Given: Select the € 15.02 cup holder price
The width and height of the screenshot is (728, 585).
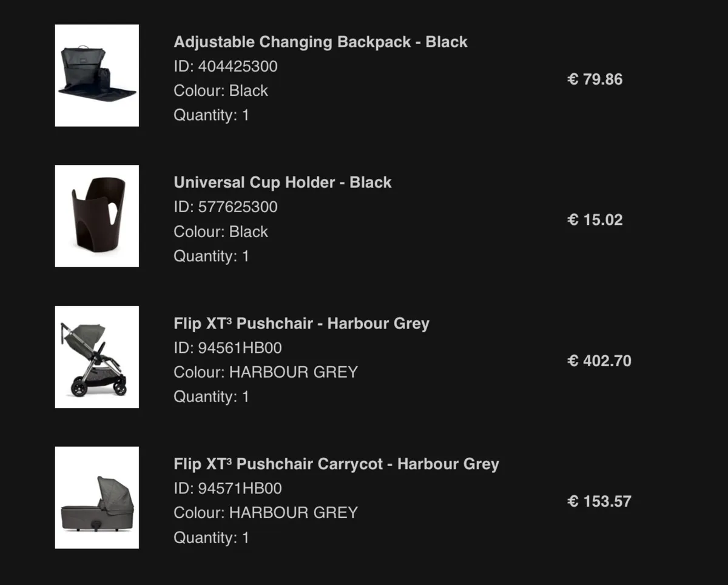Looking at the screenshot, I should coord(595,220).
